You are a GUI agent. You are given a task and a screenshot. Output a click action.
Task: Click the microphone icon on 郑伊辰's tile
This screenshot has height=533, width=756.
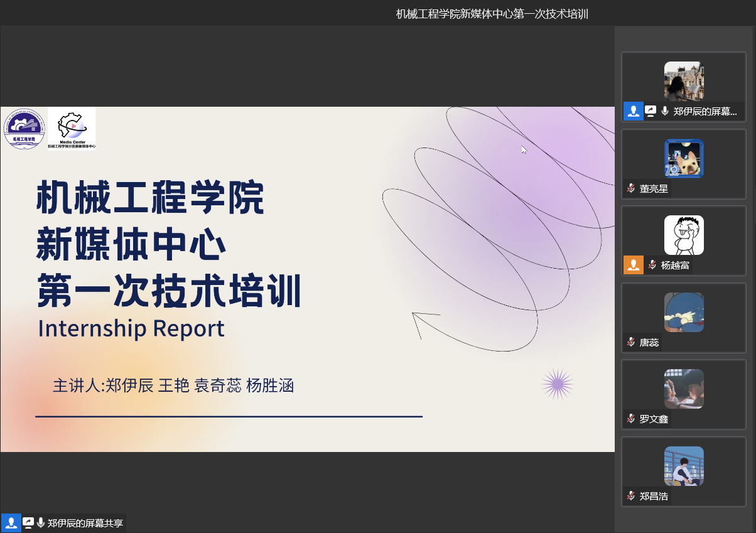664,111
